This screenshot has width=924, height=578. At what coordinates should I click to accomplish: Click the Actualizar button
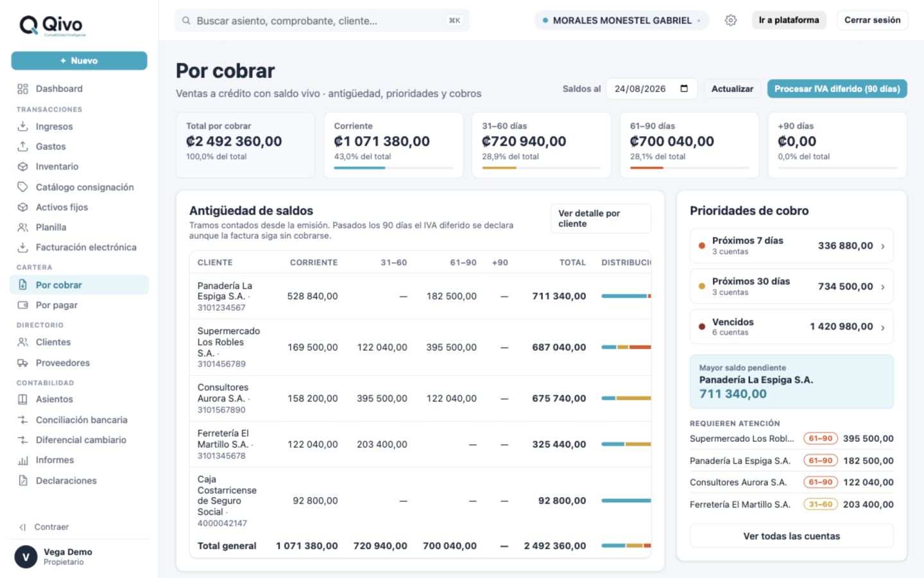(x=732, y=89)
